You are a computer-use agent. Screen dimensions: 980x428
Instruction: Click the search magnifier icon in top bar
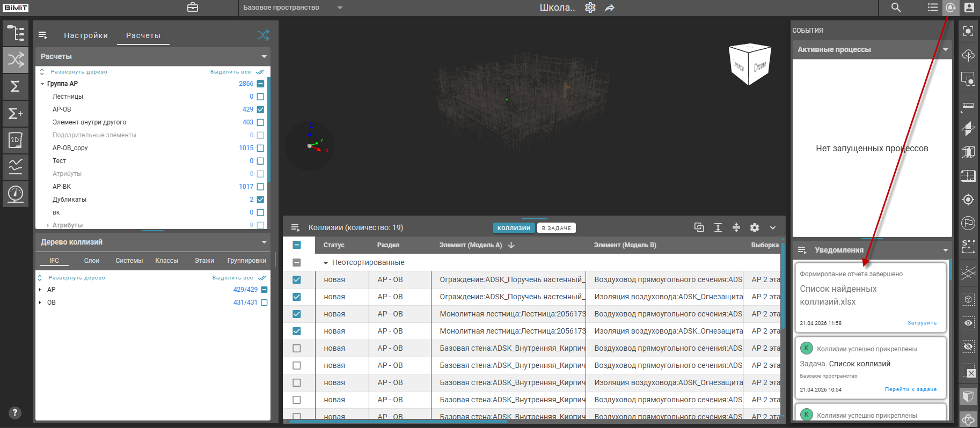896,8
